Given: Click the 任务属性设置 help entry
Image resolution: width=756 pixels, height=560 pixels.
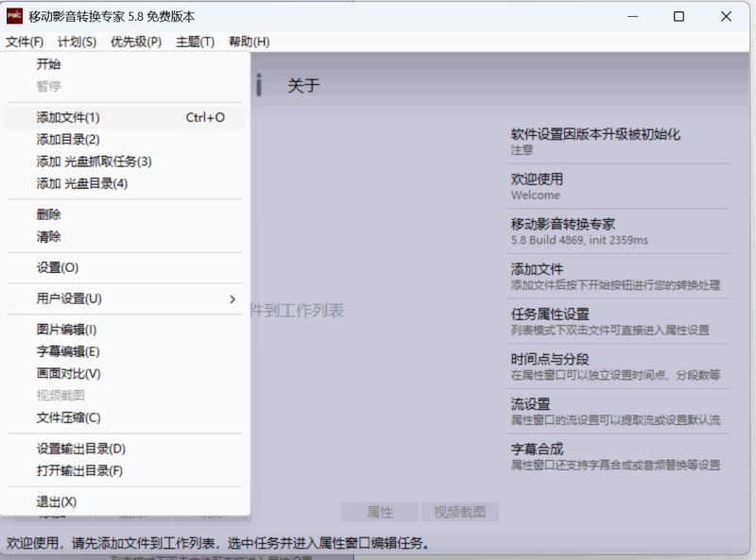Looking at the screenshot, I should (618, 321).
